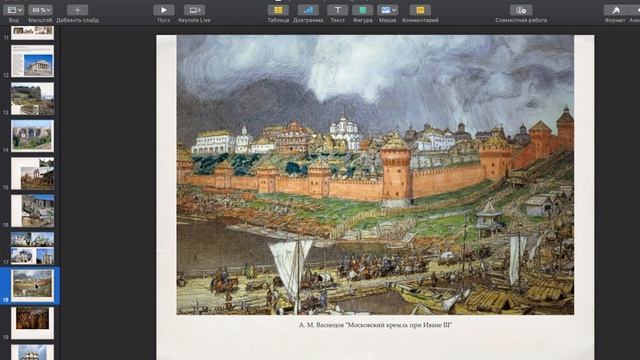Select slide 16 thumbnail
Image resolution: width=640 pixels, height=360 pixels.
click(x=33, y=211)
